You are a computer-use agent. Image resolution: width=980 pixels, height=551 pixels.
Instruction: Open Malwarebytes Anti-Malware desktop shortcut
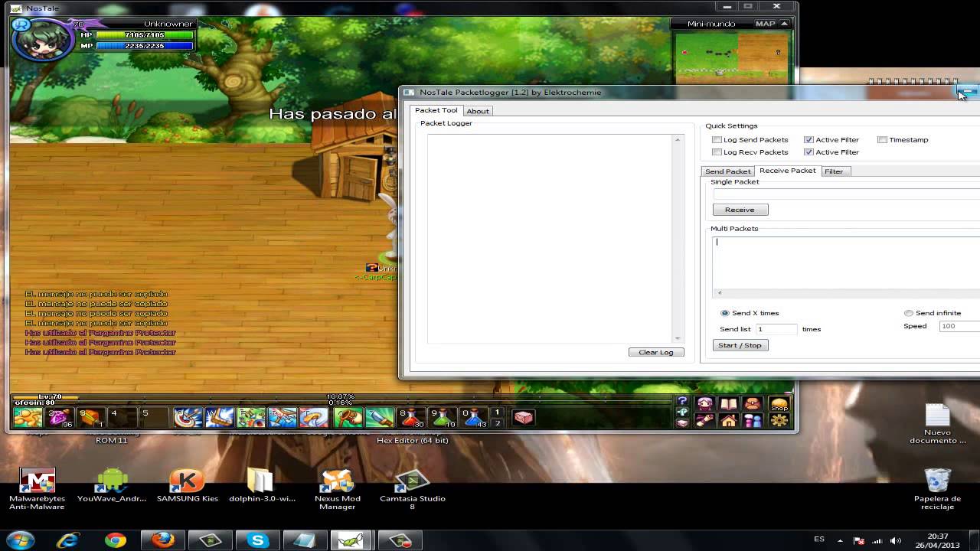tap(37, 489)
